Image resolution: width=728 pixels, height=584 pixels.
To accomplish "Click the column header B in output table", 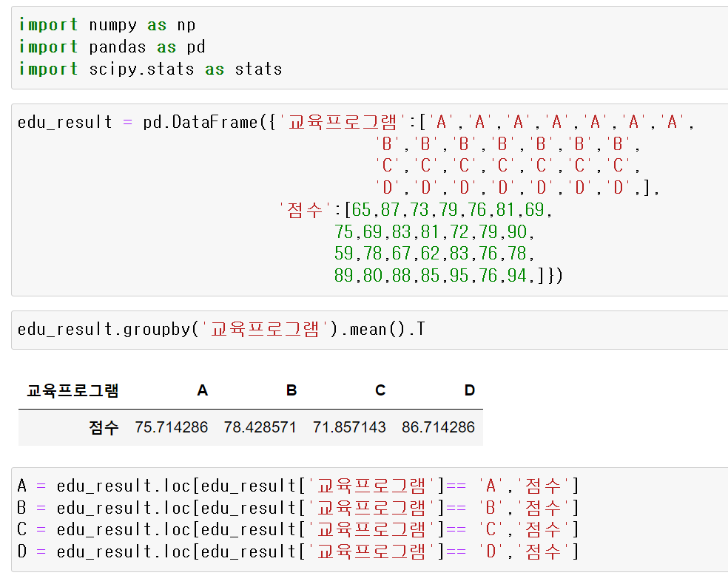I will pos(291,390).
